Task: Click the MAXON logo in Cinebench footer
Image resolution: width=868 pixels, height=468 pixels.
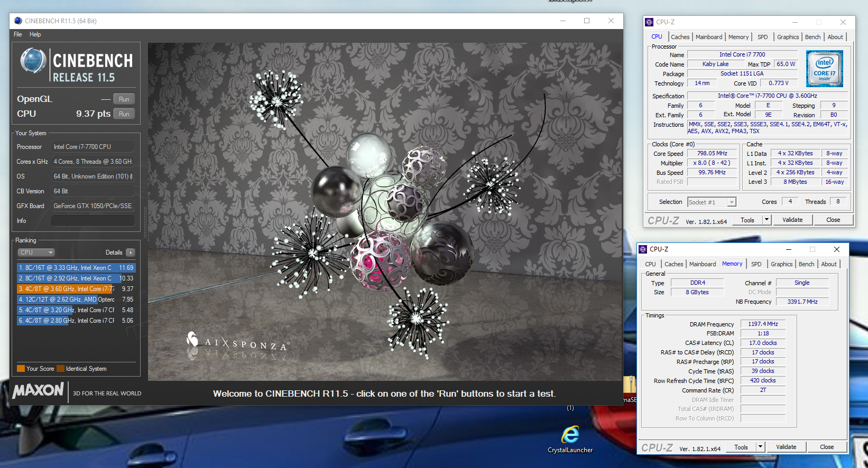Action: click(38, 390)
